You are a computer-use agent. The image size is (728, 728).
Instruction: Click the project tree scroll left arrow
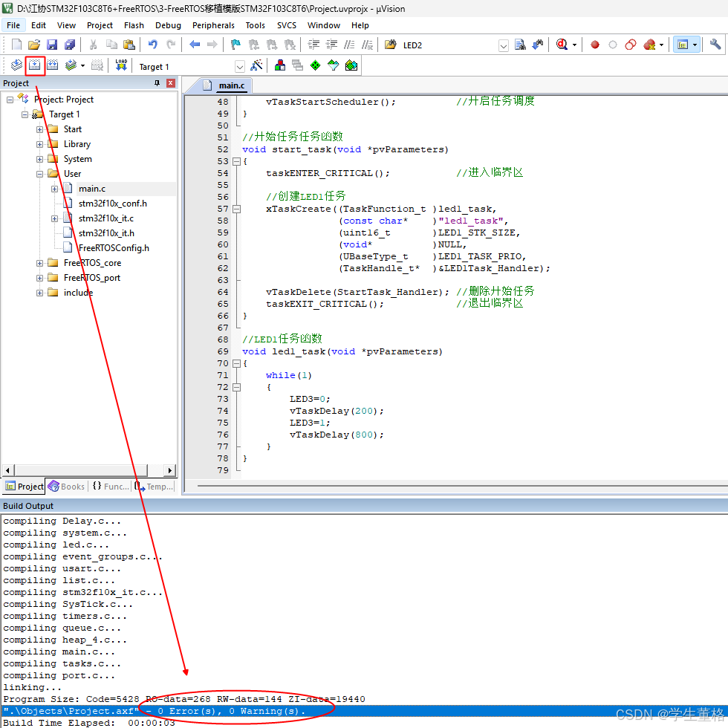point(8,470)
